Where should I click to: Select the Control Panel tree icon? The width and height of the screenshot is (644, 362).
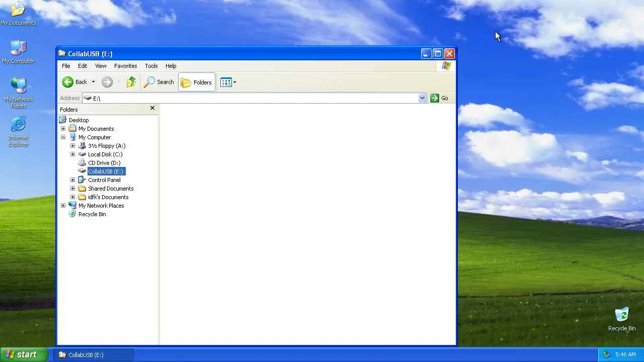click(x=82, y=180)
